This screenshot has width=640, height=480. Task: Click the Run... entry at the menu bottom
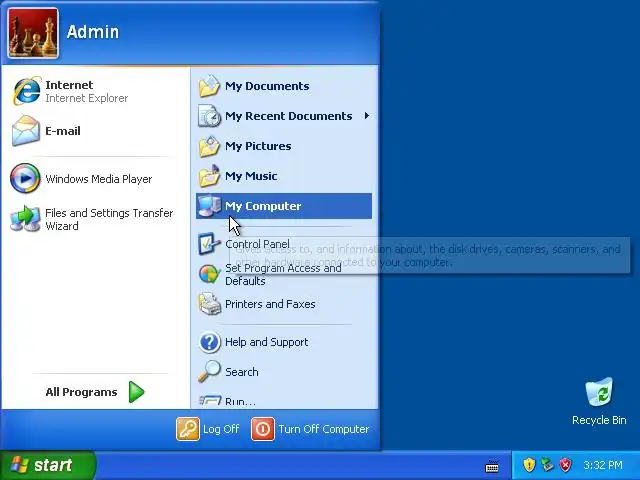coord(284,401)
